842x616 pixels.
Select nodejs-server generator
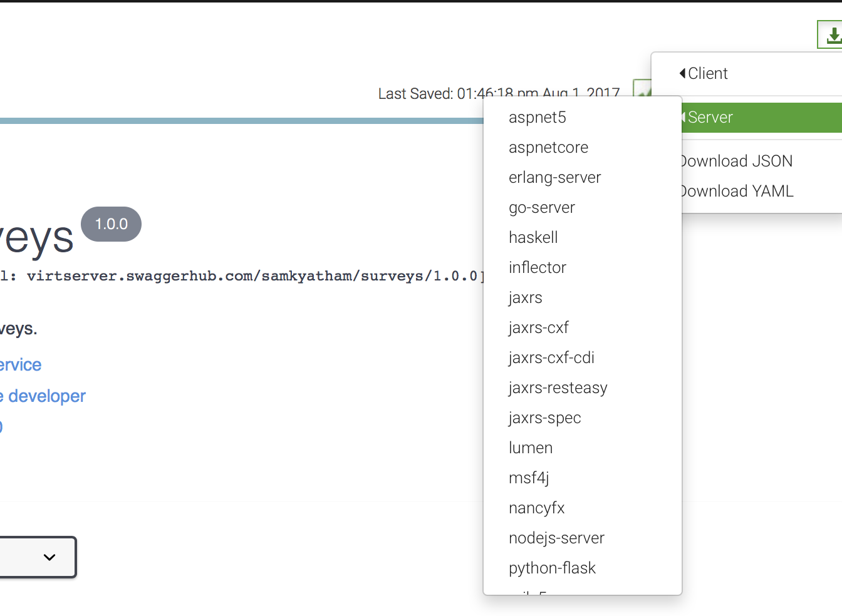point(556,538)
